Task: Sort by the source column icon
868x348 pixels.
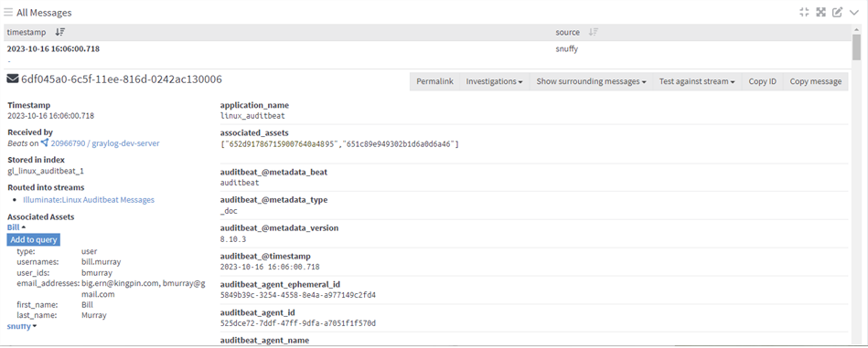Action: coord(594,33)
